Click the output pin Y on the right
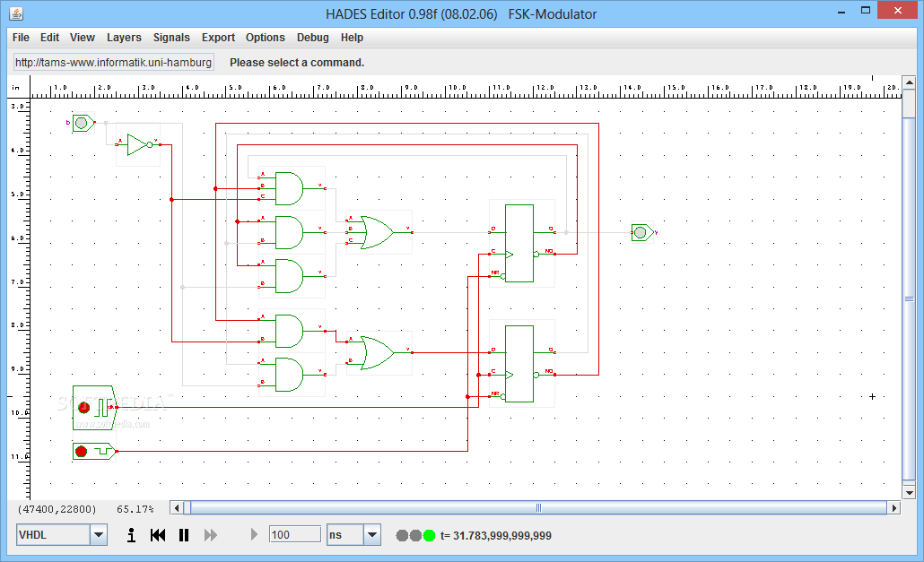The height and width of the screenshot is (562, 924). 641,232
